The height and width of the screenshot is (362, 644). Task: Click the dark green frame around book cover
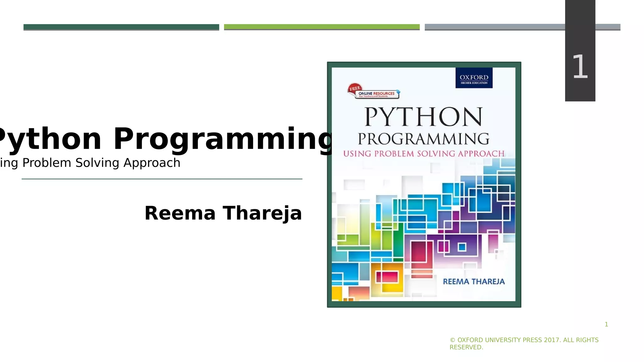(x=329, y=189)
